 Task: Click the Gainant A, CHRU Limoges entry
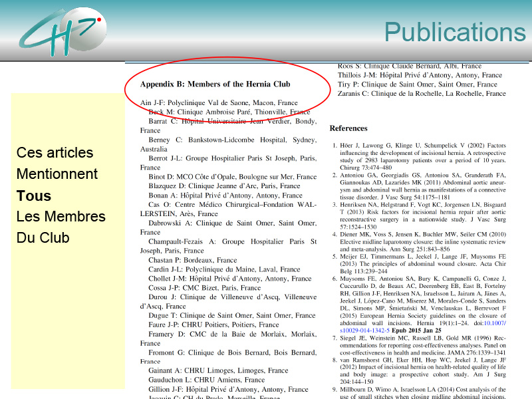(218, 370)
